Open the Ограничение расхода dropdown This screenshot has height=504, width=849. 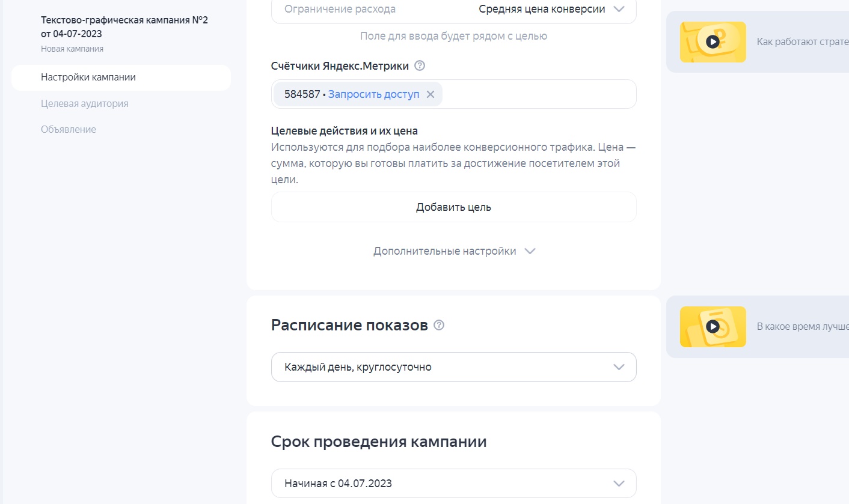454,10
